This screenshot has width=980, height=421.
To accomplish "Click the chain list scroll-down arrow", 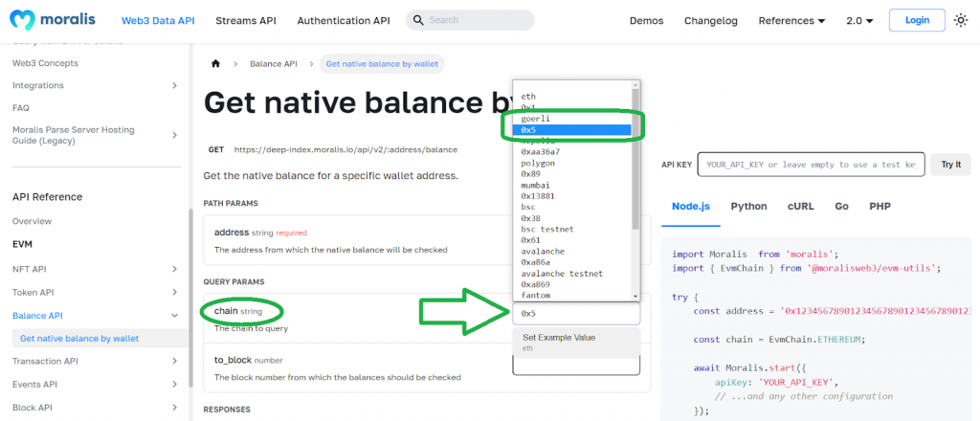I will pyautogui.click(x=635, y=296).
